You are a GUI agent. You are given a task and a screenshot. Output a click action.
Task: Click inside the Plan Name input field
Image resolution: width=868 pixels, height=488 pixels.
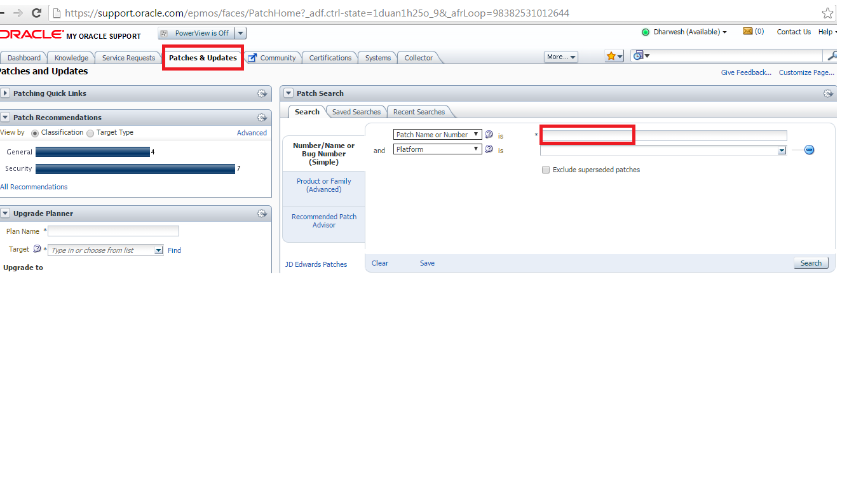[x=113, y=231]
